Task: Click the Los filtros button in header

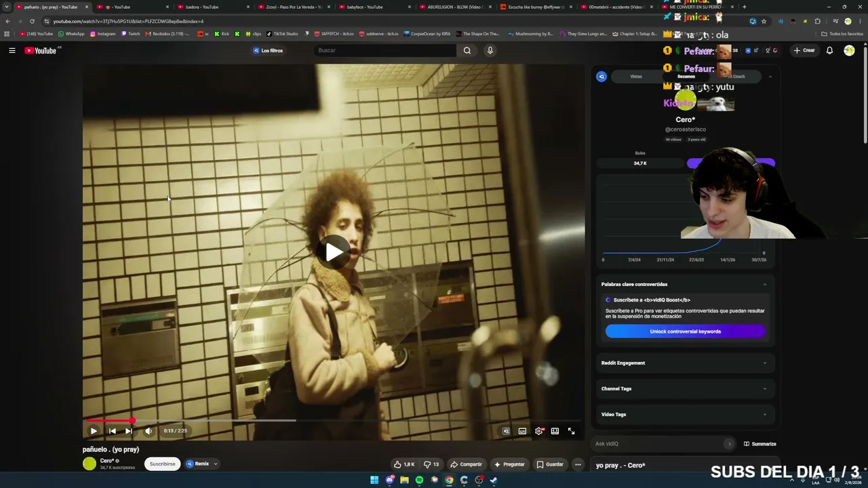Action: (x=268, y=50)
